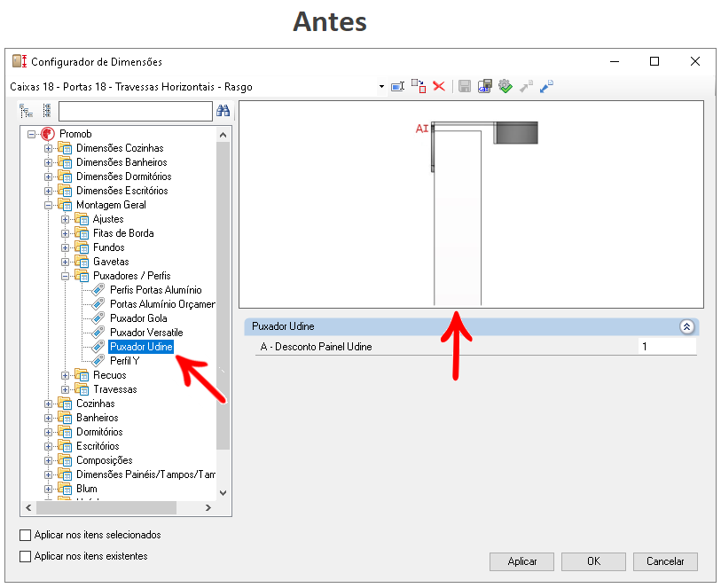Check Aplicar nos itens selecionados
The height and width of the screenshot is (588, 721).
[26, 535]
